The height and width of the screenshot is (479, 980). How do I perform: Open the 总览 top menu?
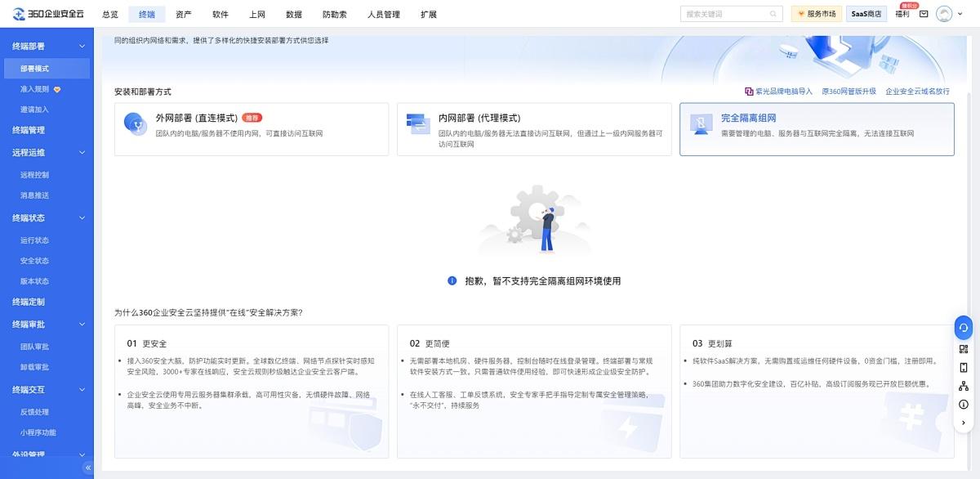point(110,15)
